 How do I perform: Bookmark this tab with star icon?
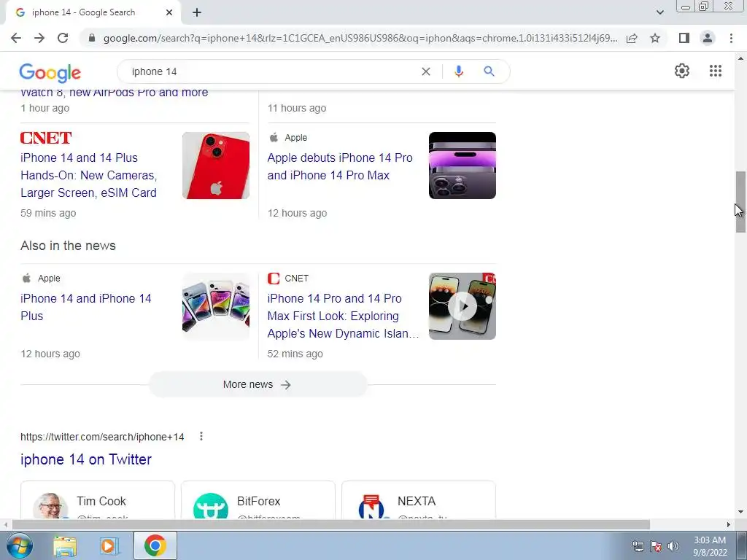[655, 38]
